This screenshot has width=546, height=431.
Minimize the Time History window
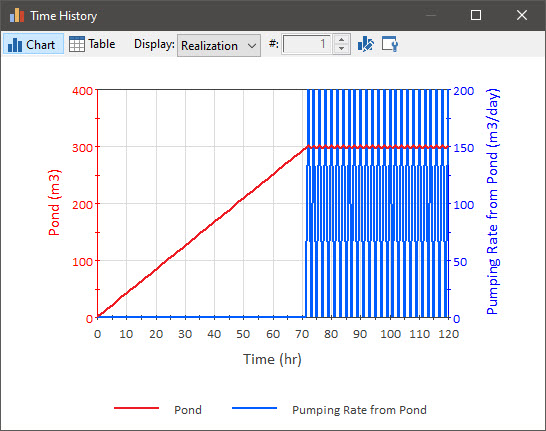click(431, 15)
